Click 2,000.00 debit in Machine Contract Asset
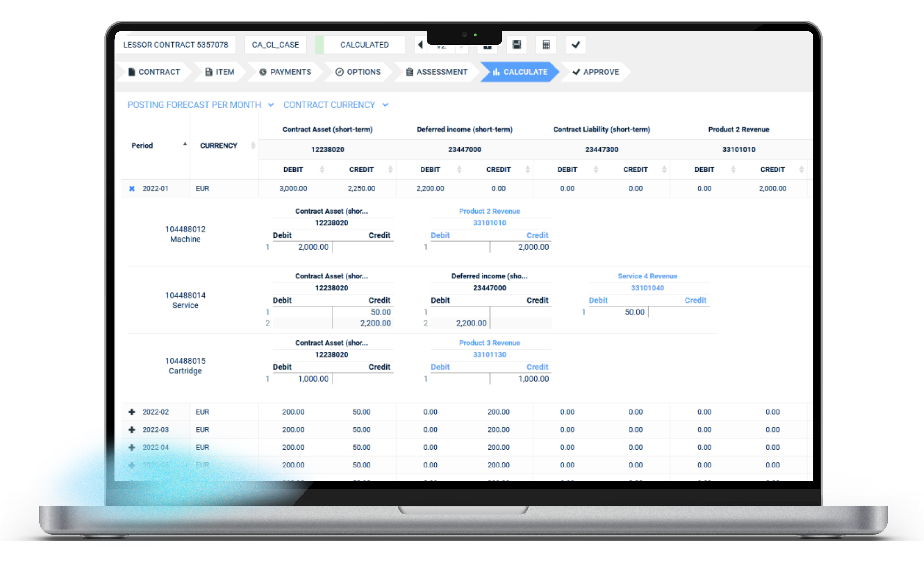The height and width of the screenshot is (564, 924). [x=313, y=247]
